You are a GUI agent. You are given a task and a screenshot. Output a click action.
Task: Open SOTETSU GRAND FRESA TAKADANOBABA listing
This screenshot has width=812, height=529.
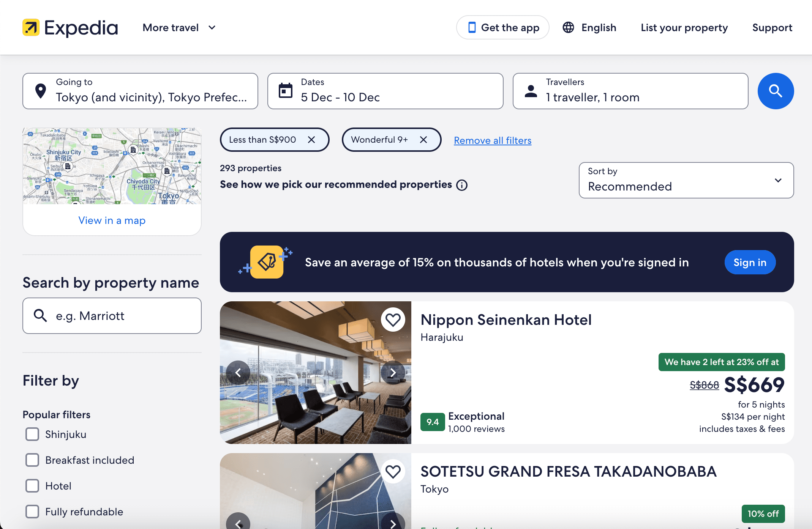(x=569, y=472)
